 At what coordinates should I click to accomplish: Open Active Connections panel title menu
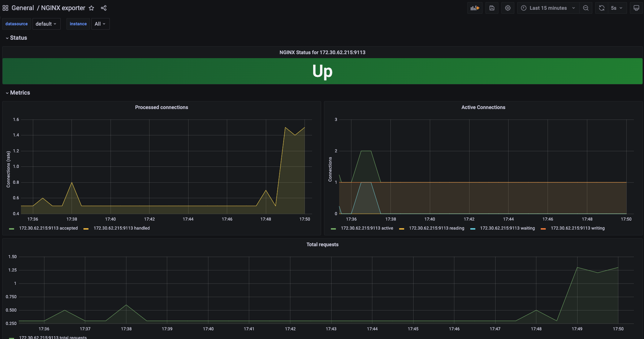pyautogui.click(x=483, y=107)
